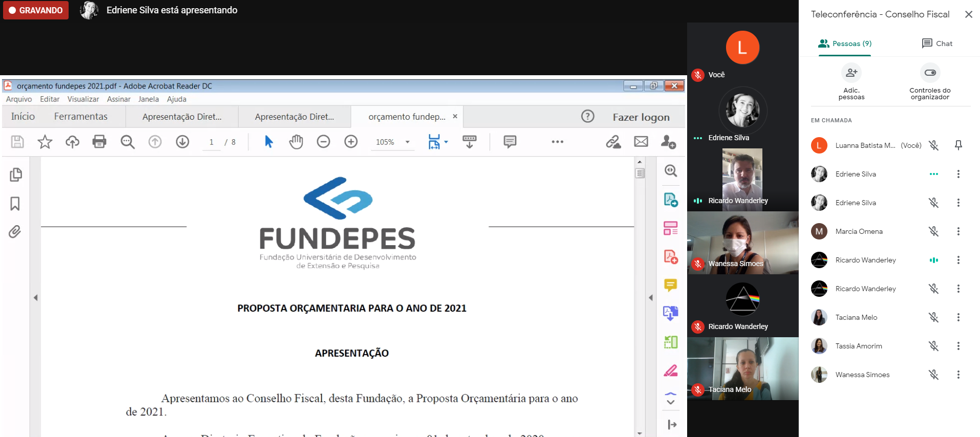The height and width of the screenshot is (437, 980).
Task: Go to Início in Acrobat
Action: pyautogui.click(x=23, y=117)
